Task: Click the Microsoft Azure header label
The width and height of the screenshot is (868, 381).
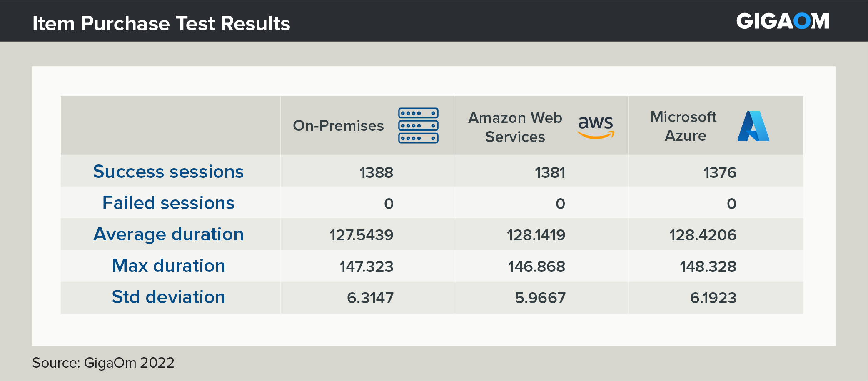Action: click(x=683, y=126)
